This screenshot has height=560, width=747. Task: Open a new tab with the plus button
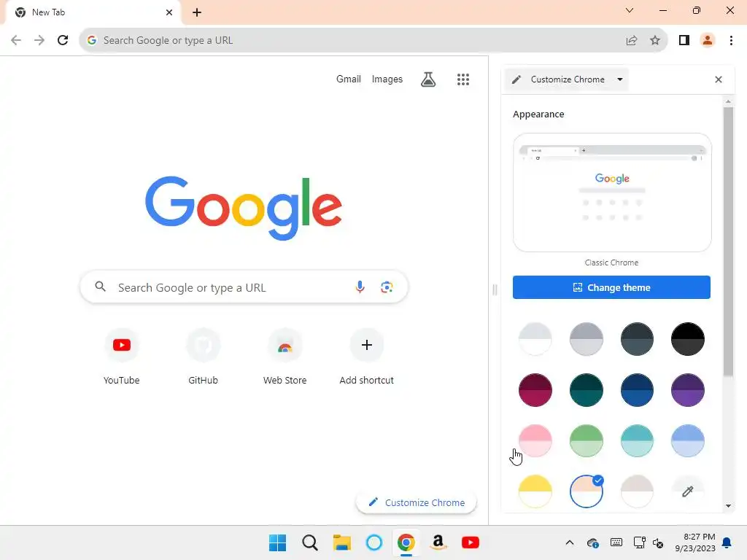[197, 12]
